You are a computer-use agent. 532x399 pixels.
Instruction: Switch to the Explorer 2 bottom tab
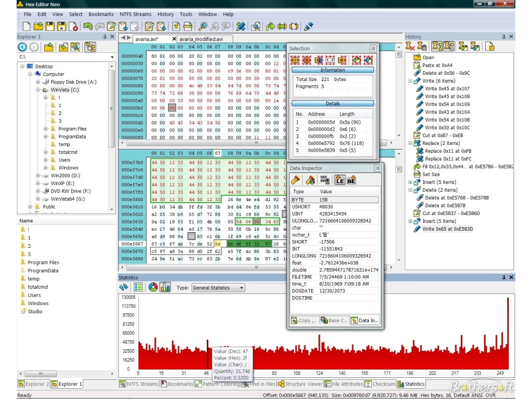[x=34, y=384]
